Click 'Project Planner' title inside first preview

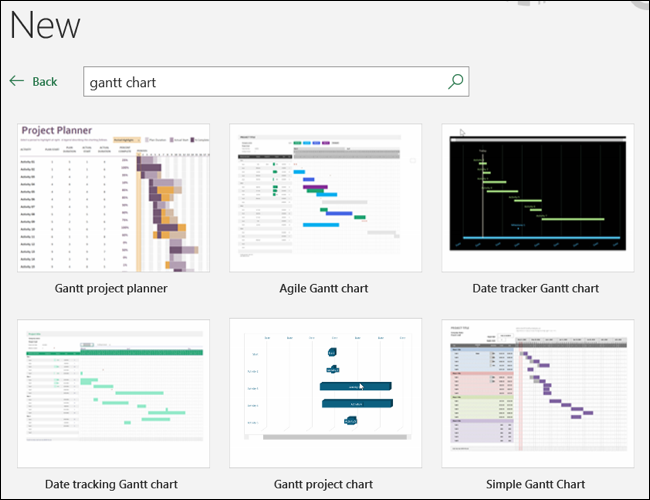56,131
